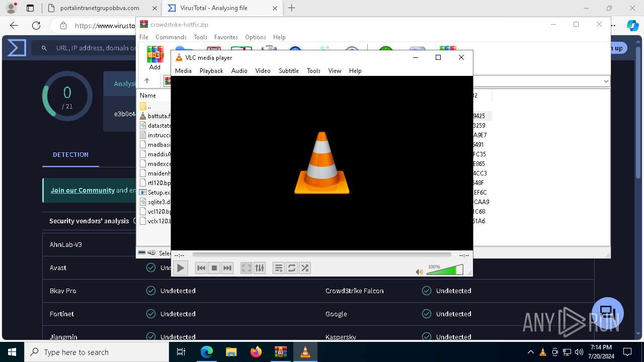Adjust the VLC volume slider
This screenshot has height=362, width=644.
point(445,270)
